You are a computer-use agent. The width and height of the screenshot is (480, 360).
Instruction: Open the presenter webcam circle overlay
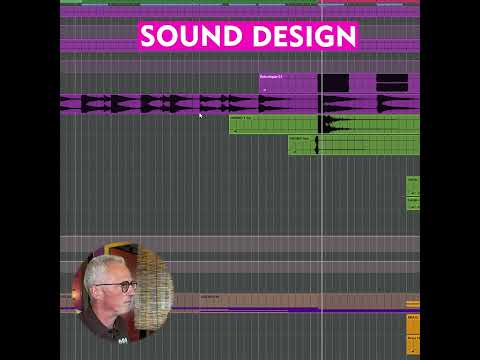click(x=122, y=293)
